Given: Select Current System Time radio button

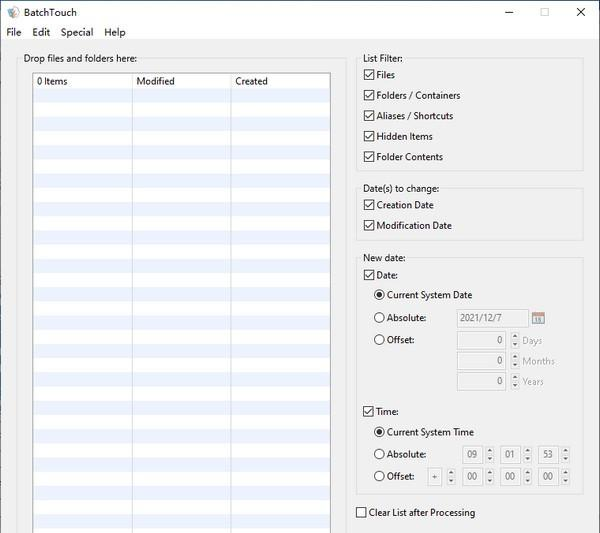Looking at the screenshot, I should tap(379, 432).
